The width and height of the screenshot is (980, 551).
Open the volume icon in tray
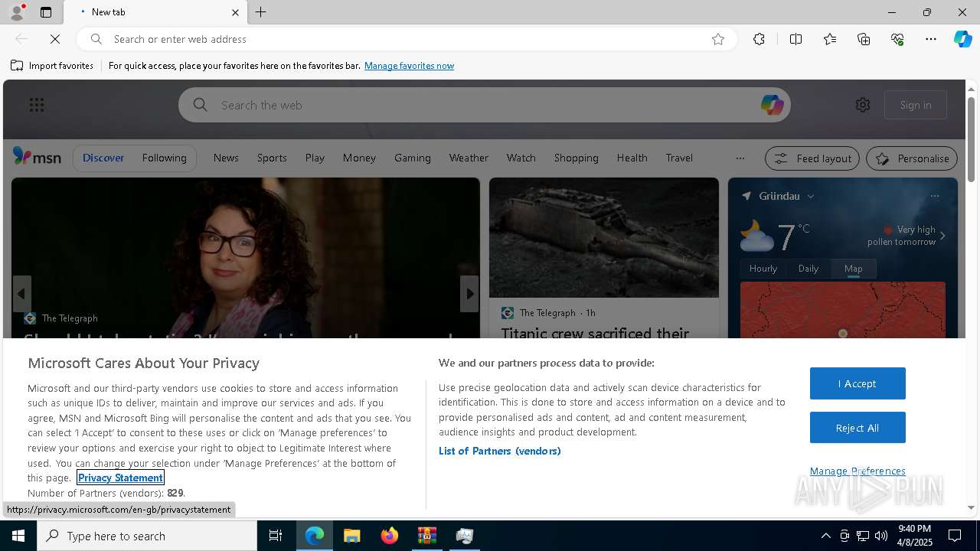click(881, 536)
